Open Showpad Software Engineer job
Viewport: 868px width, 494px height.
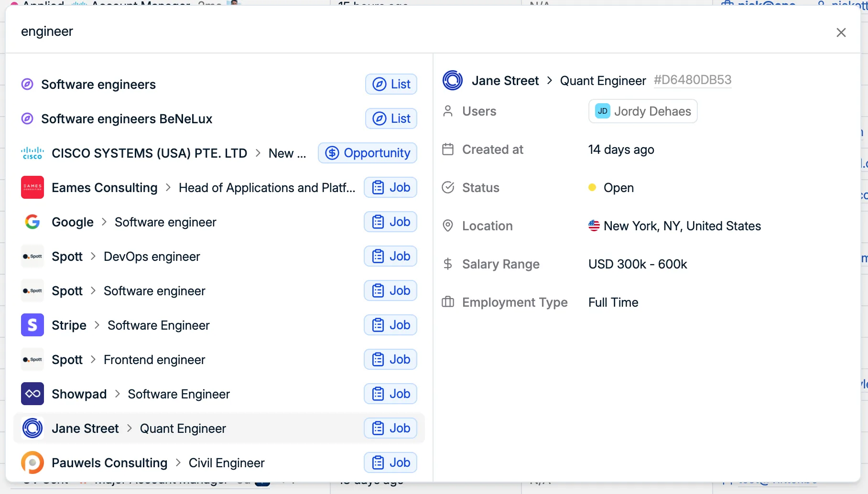click(x=219, y=394)
